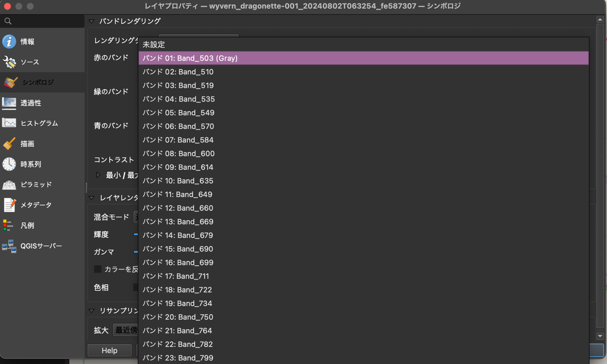Click the 輝度 brightness slider
This screenshot has height=364, width=607.
tap(136, 235)
